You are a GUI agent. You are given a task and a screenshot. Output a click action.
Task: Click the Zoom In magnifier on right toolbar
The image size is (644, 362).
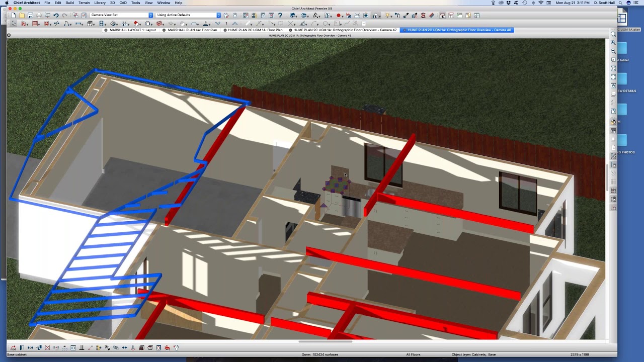pyautogui.click(x=613, y=43)
